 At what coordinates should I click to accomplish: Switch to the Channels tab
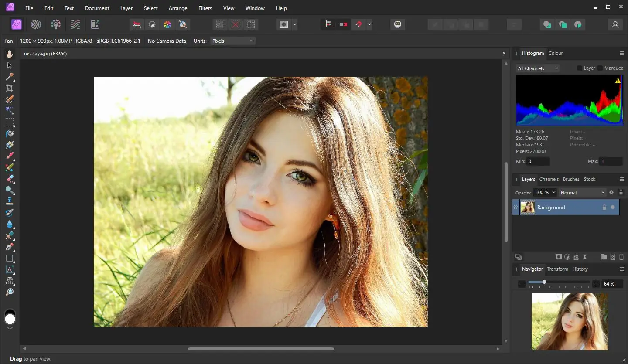[x=549, y=179]
